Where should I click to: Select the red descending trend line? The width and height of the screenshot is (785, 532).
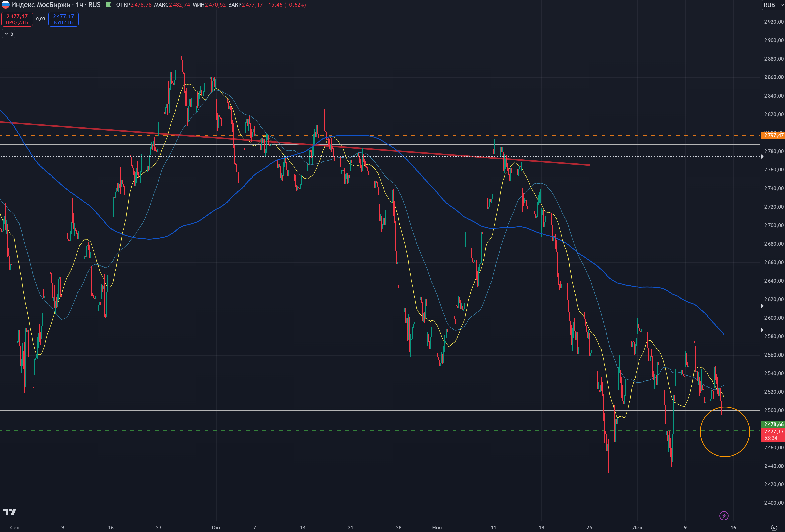pos(295,144)
